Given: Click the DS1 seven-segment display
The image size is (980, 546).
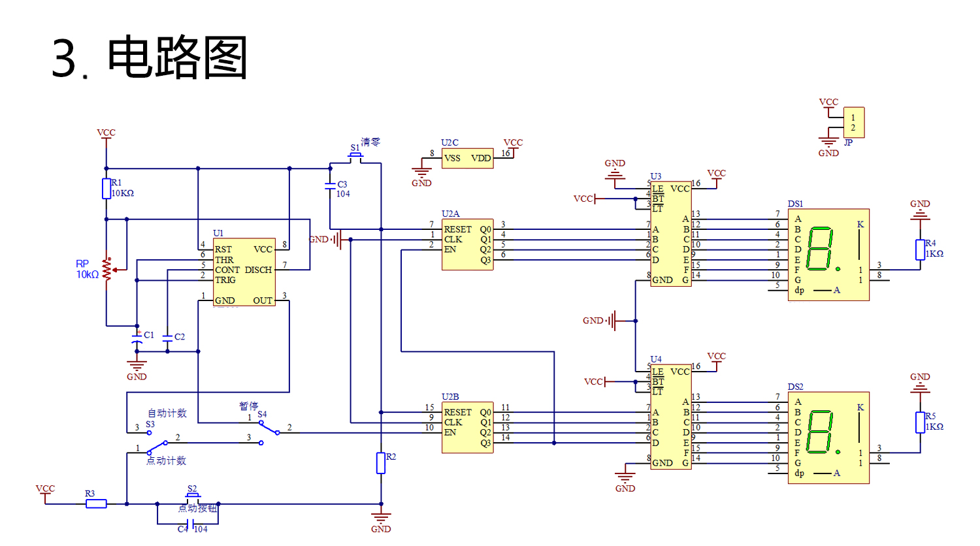Looking at the screenshot, I should click(x=828, y=255).
